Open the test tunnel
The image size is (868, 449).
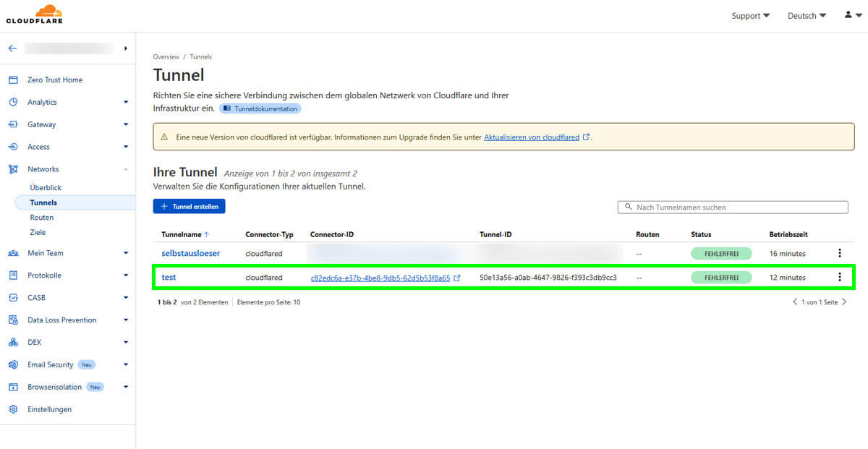click(169, 278)
